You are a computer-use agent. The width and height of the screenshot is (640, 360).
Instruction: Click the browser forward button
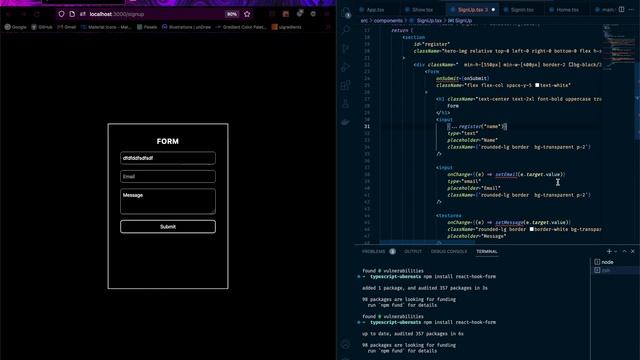click(23, 14)
